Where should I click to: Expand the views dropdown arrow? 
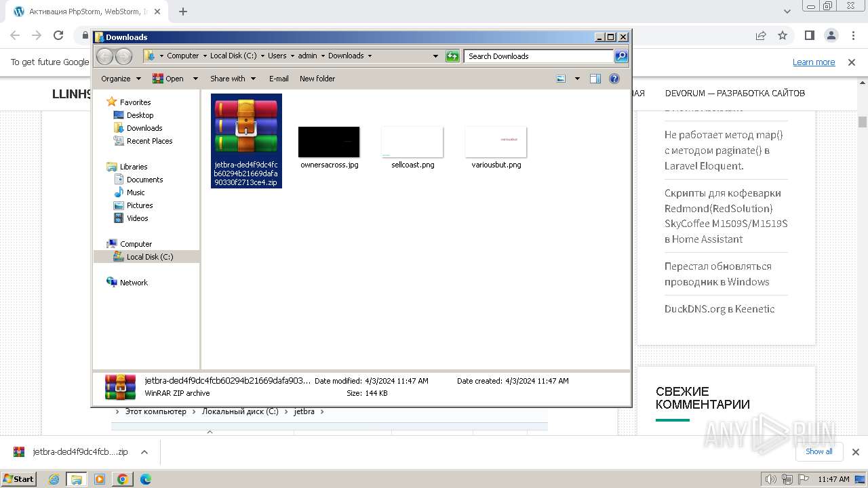577,79
